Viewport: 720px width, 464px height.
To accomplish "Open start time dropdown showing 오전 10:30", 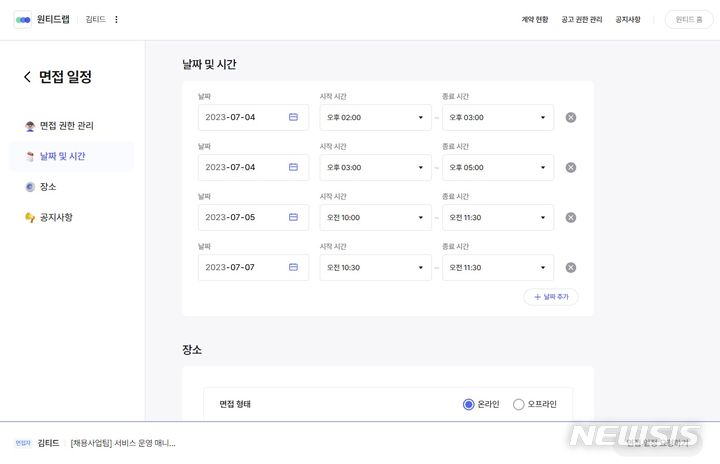I will pyautogui.click(x=375, y=267).
